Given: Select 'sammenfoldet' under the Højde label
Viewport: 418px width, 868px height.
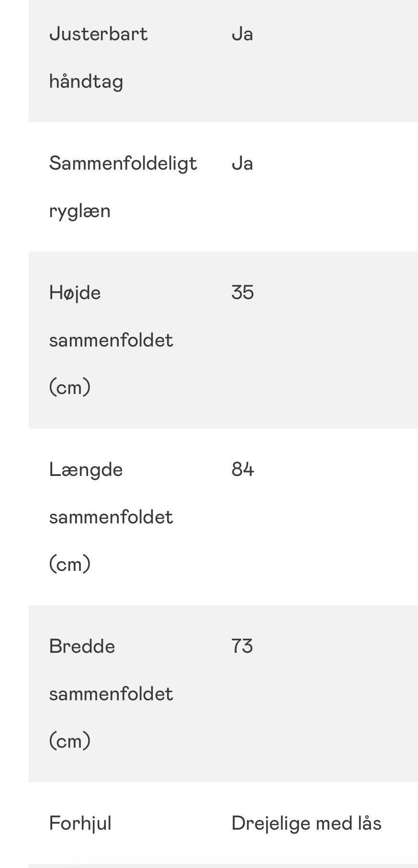Looking at the screenshot, I should click(111, 340).
